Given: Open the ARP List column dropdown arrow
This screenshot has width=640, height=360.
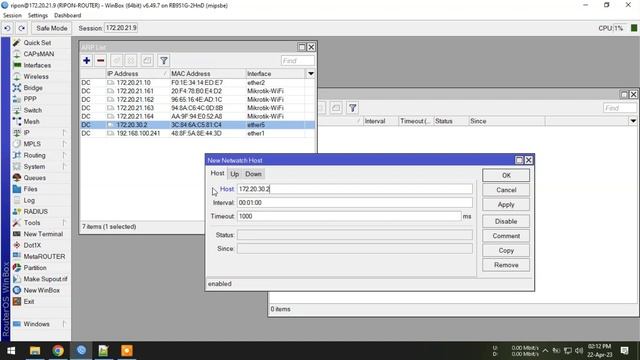Looking at the screenshot, I should (311, 73).
